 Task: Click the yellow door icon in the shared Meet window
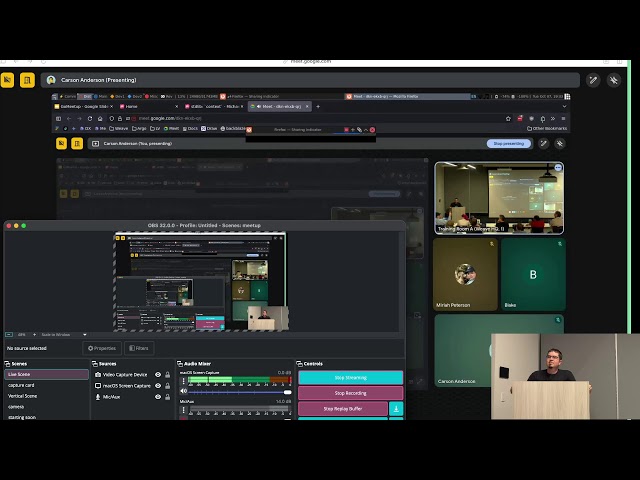pyautogui.click(x=77, y=143)
